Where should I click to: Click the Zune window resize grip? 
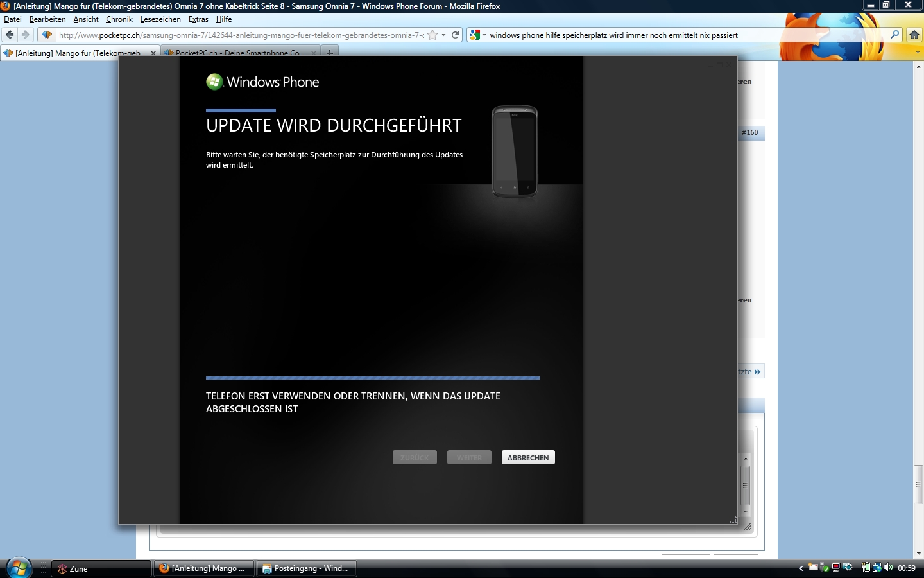click(733, 520)
